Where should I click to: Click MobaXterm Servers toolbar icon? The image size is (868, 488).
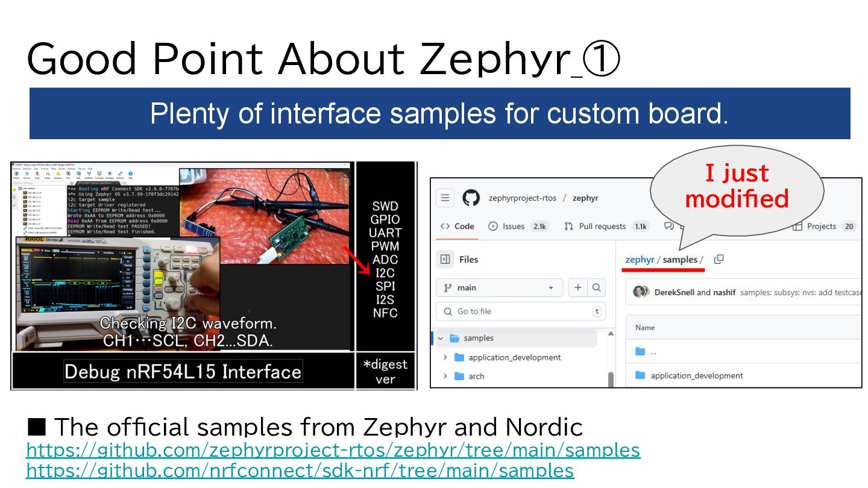coord(27,174)
